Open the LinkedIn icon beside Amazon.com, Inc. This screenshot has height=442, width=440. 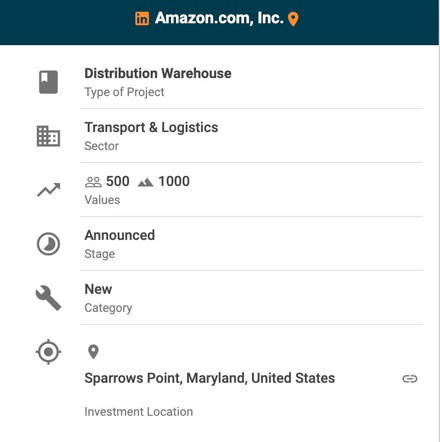142,19
